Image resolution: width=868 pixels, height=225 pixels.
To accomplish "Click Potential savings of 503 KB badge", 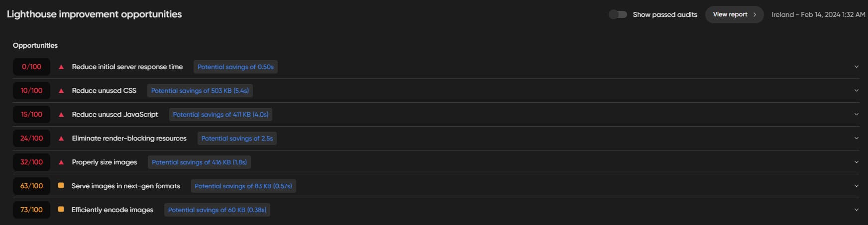I will click(x=200, y=90).
